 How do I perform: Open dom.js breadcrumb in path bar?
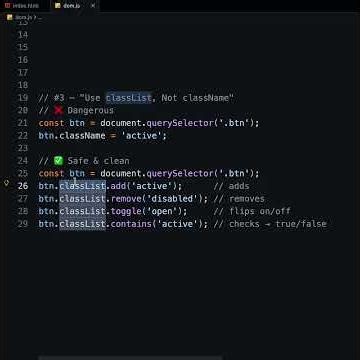[x=23, y=17]
